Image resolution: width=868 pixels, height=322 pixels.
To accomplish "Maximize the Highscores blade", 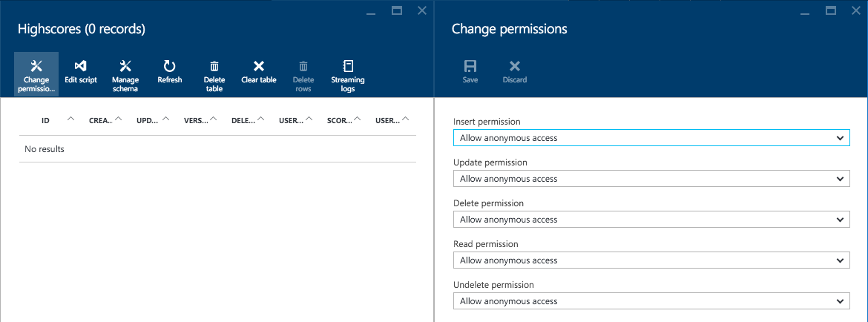I will point(396,10).
